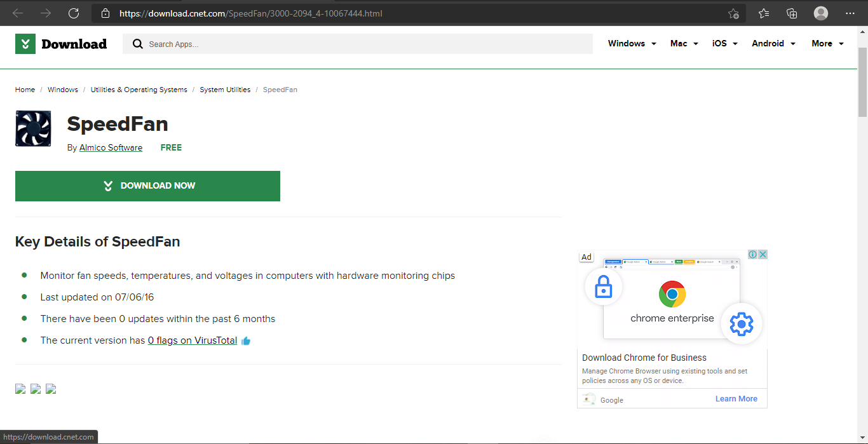Click the blue lock icon in ad
868x444 pixels.
tap(603, 288)
